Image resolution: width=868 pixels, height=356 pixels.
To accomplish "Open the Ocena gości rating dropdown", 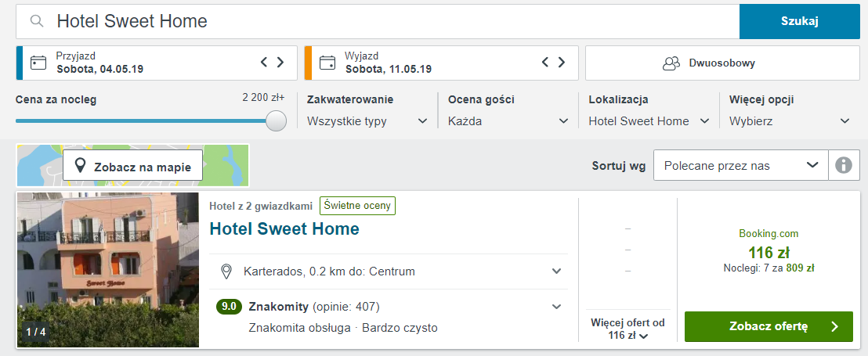I will pos(508,121).
